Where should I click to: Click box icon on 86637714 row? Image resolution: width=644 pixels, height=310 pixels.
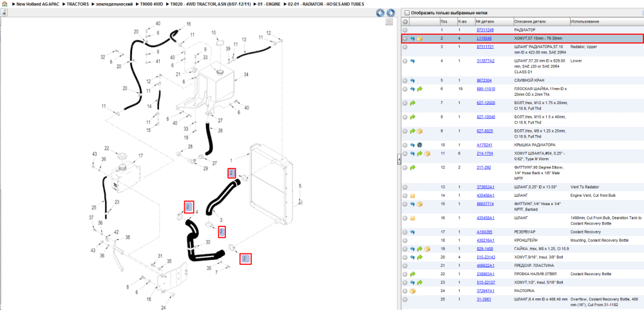tap(420, 204)
